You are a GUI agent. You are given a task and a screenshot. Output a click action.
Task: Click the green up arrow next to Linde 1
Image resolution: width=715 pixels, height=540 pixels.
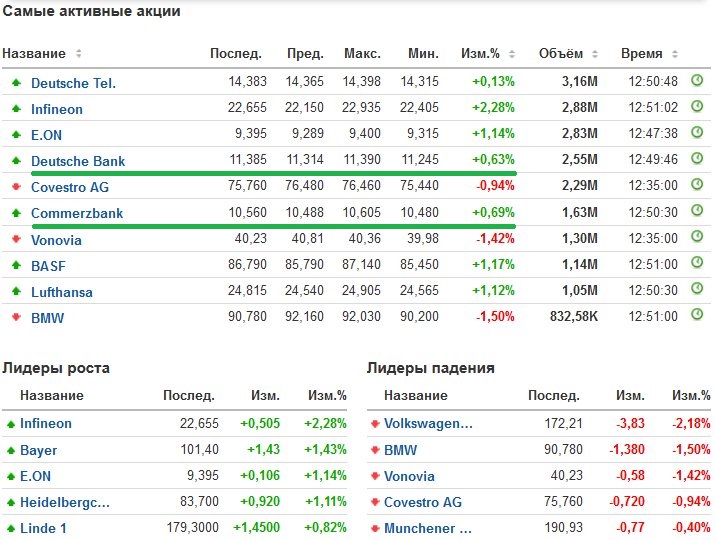click(11, 528)
